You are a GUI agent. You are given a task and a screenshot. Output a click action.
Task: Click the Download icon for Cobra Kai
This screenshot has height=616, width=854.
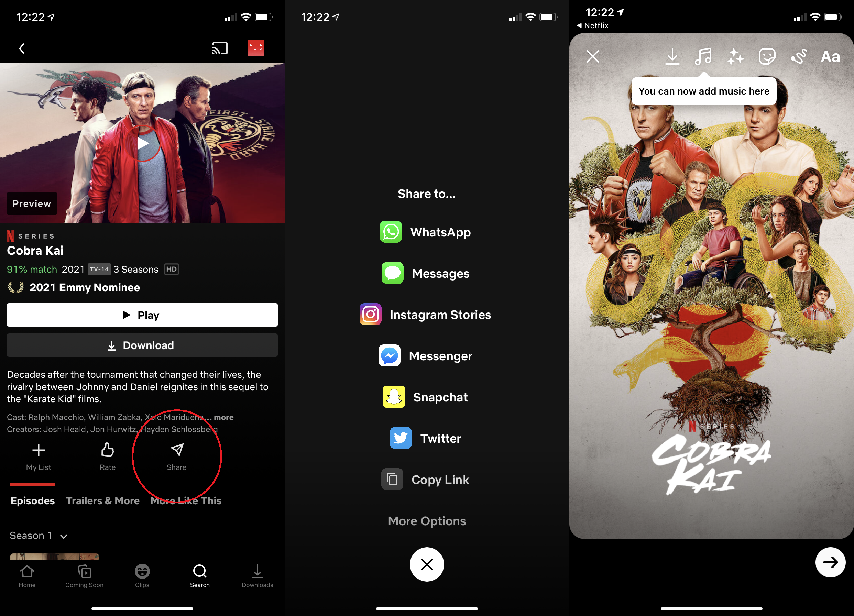[x=142, y=345]
